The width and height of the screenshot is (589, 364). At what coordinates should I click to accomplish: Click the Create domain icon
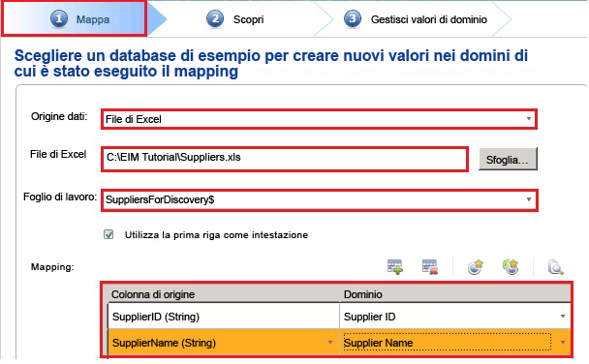[476, 267]
